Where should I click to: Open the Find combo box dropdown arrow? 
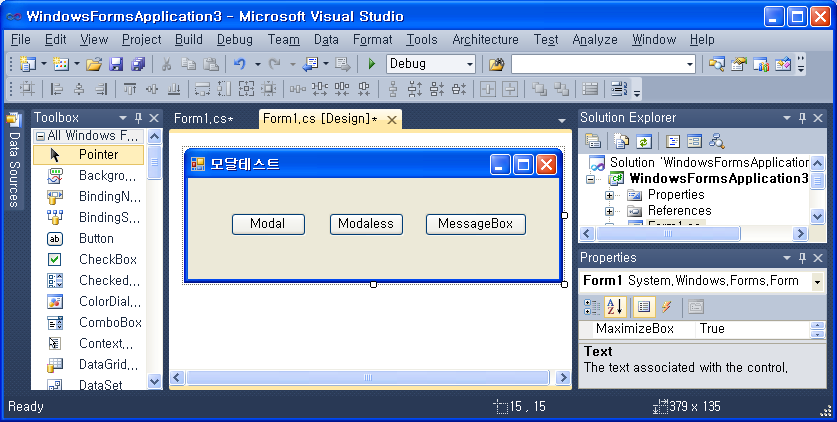pyautogui.click(x=690, y=65)
